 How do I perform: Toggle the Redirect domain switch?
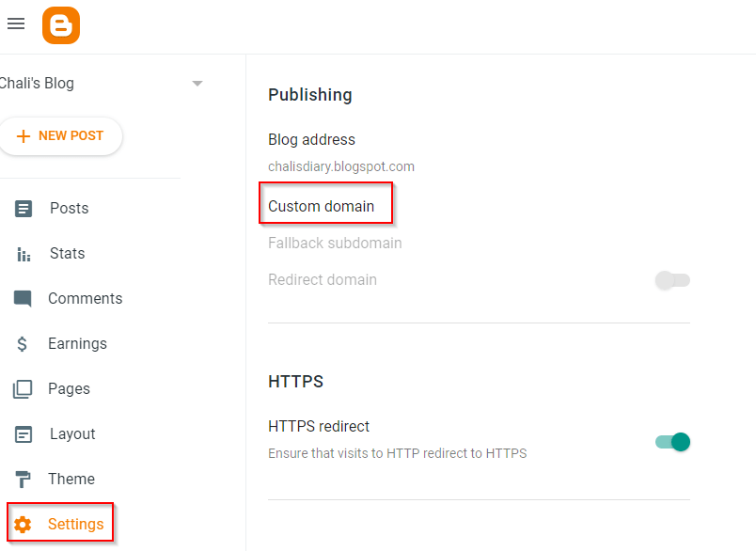[x=672, y=280]
